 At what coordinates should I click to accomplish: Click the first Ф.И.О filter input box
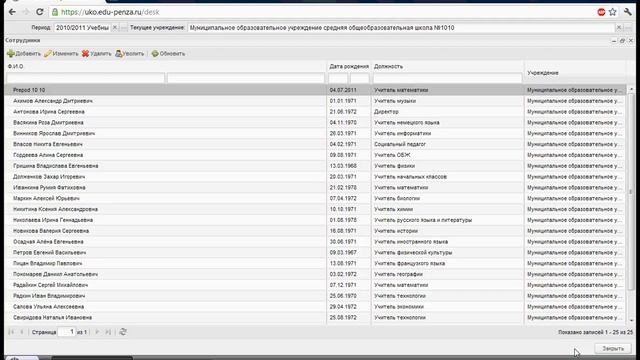(86, 78)
